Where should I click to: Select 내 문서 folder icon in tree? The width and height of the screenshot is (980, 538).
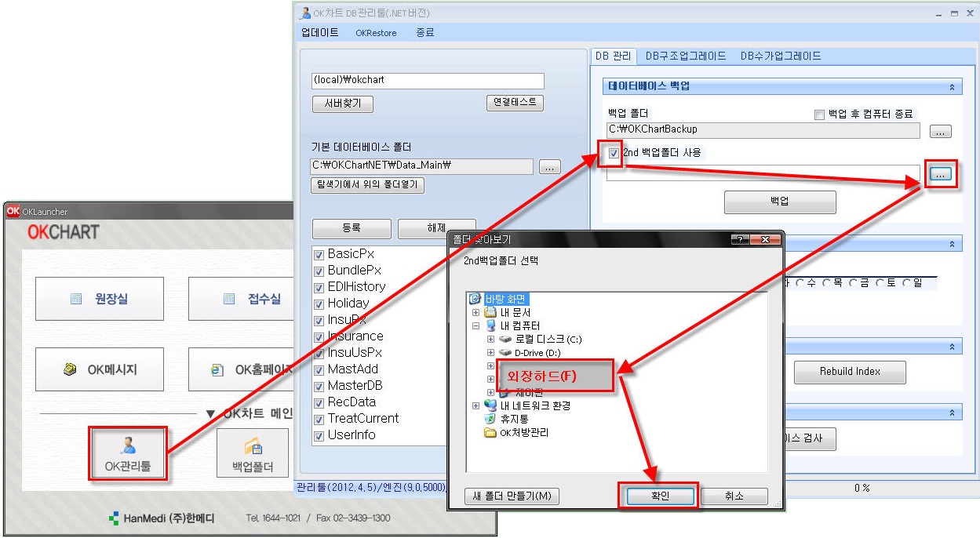click(490, 312)
